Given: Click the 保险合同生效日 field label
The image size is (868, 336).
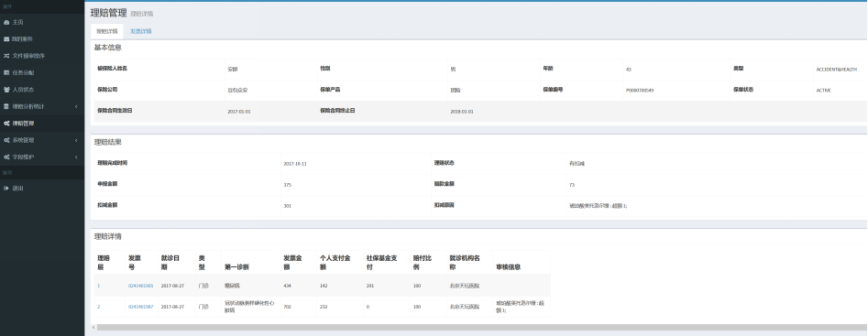Looking at the screenshot, I should coord(115,111).
